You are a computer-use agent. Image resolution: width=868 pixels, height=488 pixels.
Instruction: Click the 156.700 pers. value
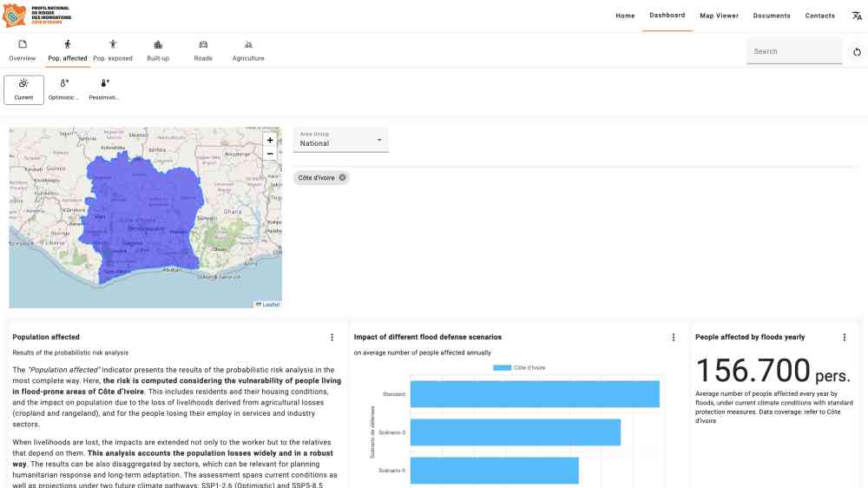click(x=773, y=371)
